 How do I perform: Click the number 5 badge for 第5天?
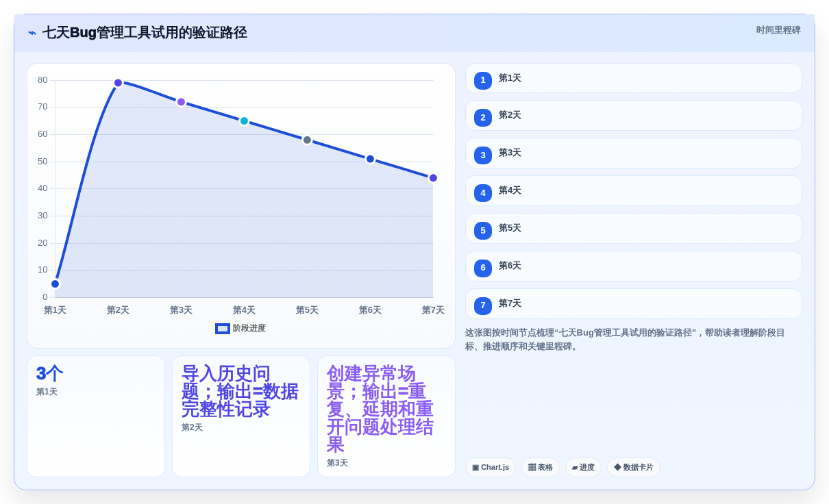click(x=483, y=231)
